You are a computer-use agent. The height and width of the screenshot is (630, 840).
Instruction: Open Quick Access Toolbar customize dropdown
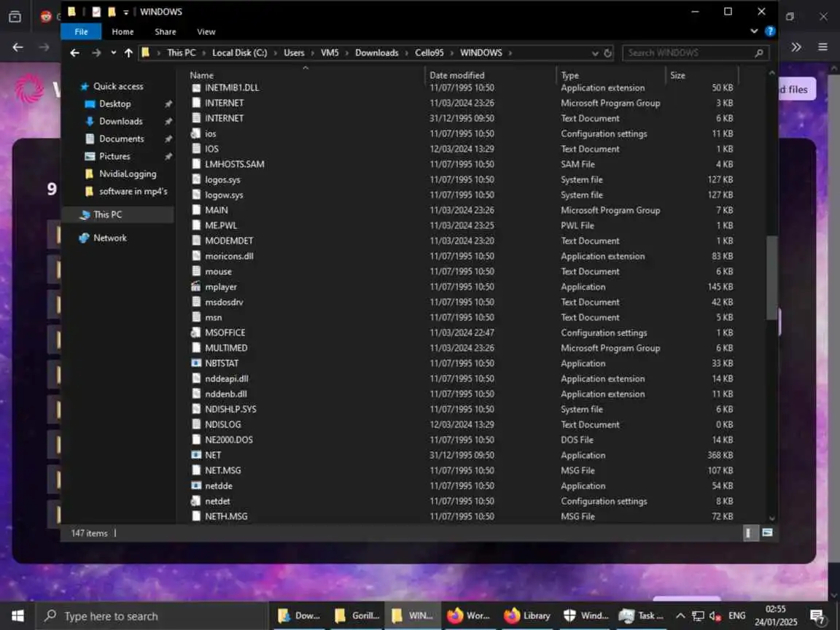tap(126, 12)
